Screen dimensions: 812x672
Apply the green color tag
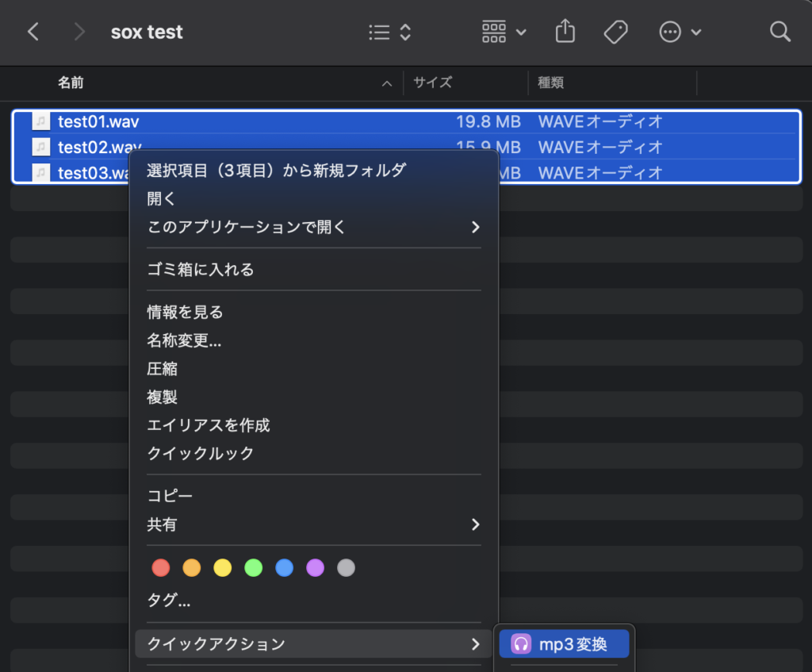(253, 568)
